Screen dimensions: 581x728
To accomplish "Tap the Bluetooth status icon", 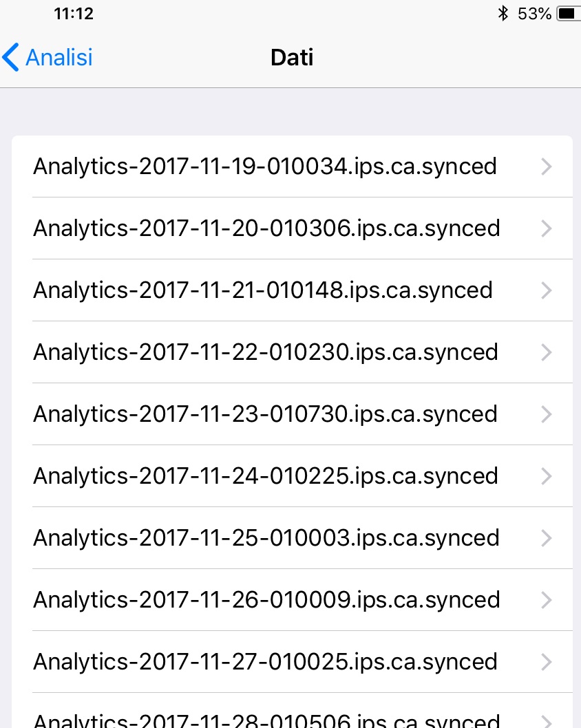I will click(x=503, y=14).
